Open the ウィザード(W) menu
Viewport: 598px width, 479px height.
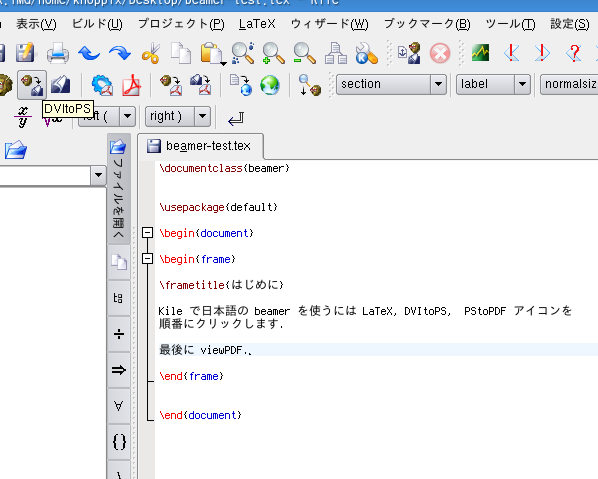click(330, 24)
